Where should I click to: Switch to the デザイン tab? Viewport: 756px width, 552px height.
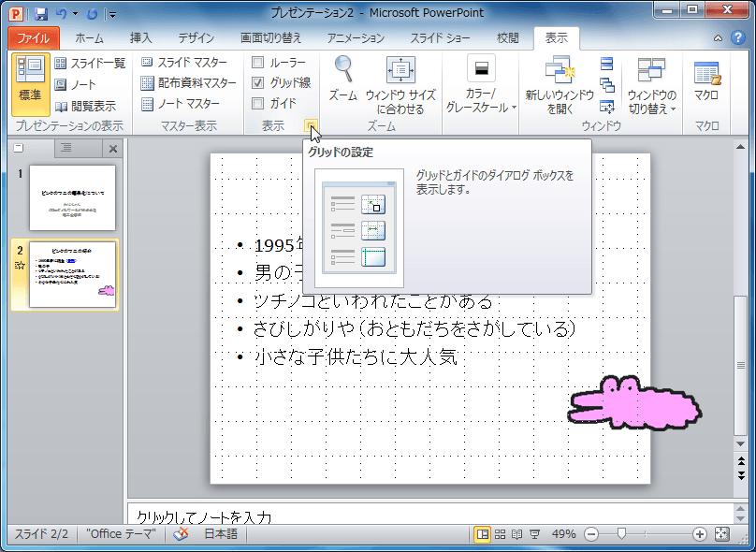(196, 38)
